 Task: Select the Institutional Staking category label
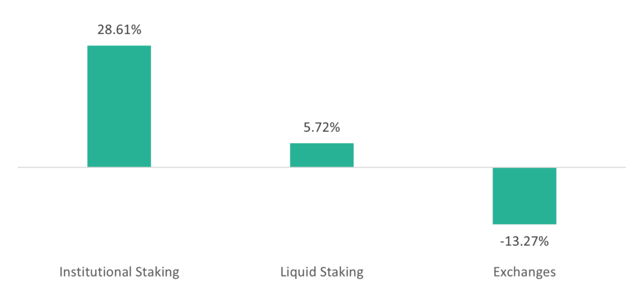[x=119, y=272]
